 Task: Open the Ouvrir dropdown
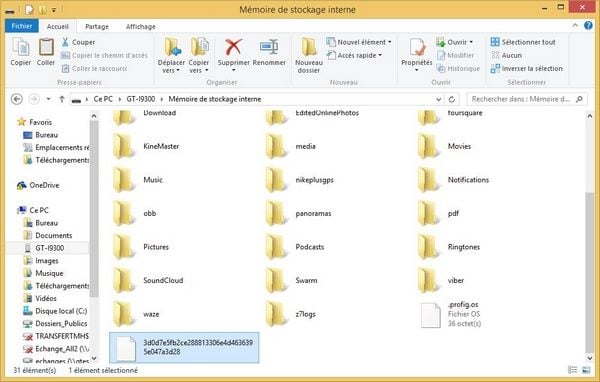455,42
